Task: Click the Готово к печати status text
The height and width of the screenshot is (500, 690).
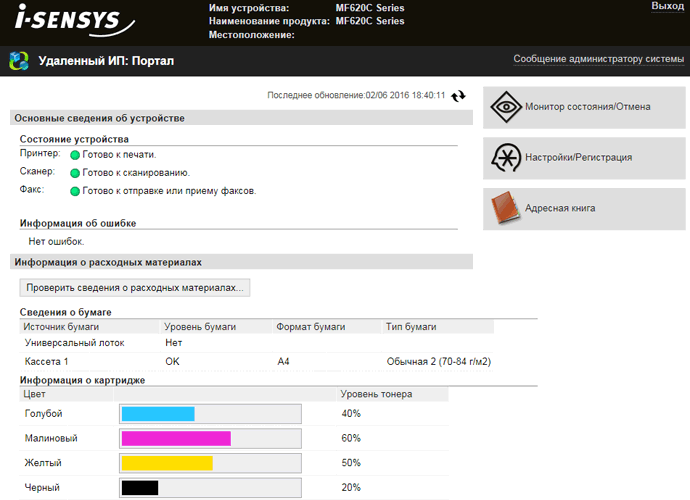Action: point(119,155)
